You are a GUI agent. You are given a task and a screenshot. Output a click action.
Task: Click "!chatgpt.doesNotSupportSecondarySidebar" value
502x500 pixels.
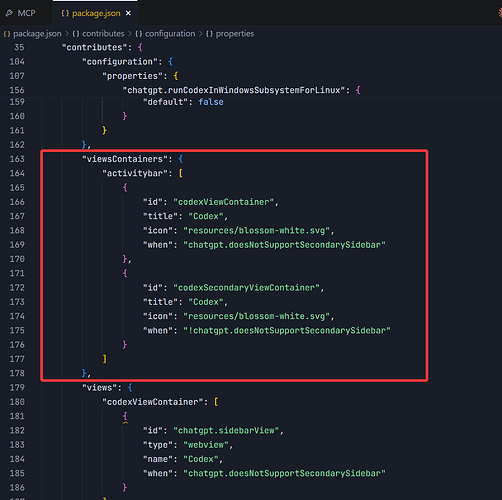click(287, 331)
